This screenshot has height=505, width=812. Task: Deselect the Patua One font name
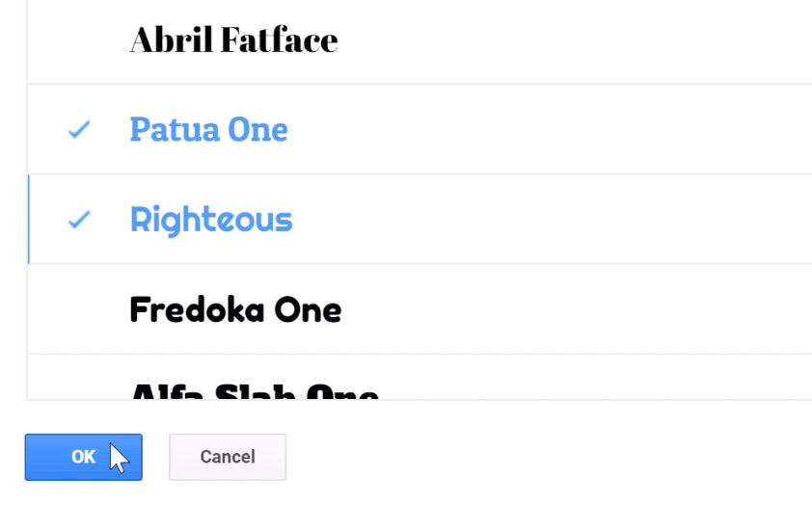[208, 129]
